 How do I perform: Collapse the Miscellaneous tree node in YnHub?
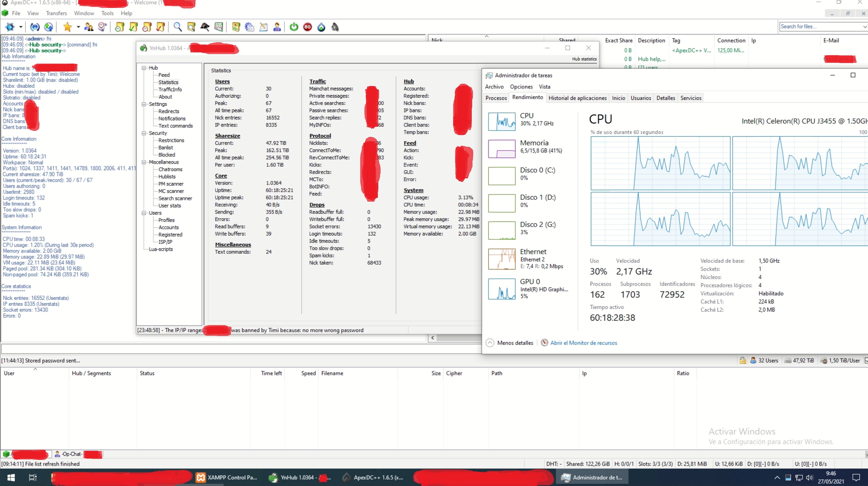point(144,162)
